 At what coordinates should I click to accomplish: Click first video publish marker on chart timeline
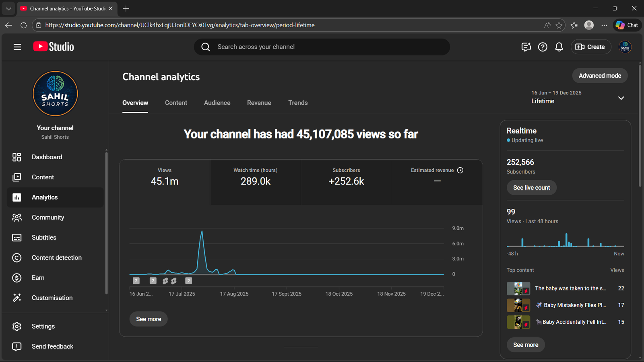136,281
